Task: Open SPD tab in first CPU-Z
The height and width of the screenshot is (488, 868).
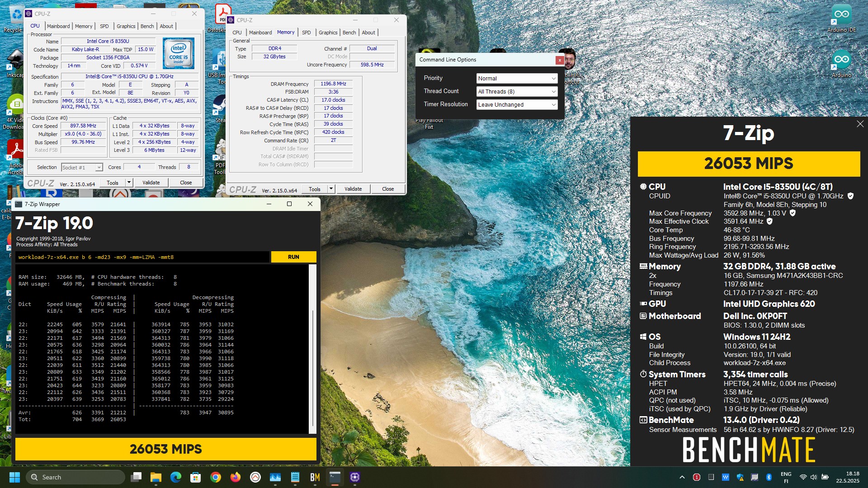Action: 104,26
